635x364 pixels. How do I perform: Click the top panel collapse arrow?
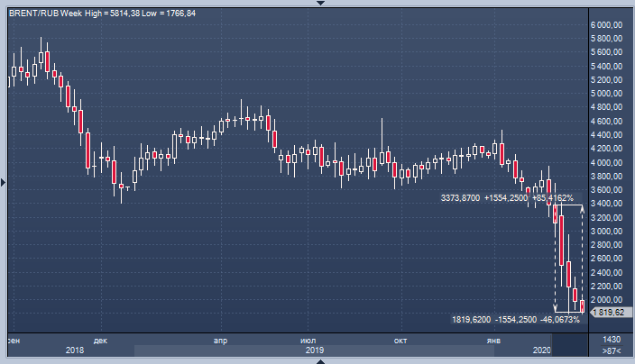click(317, 3)
